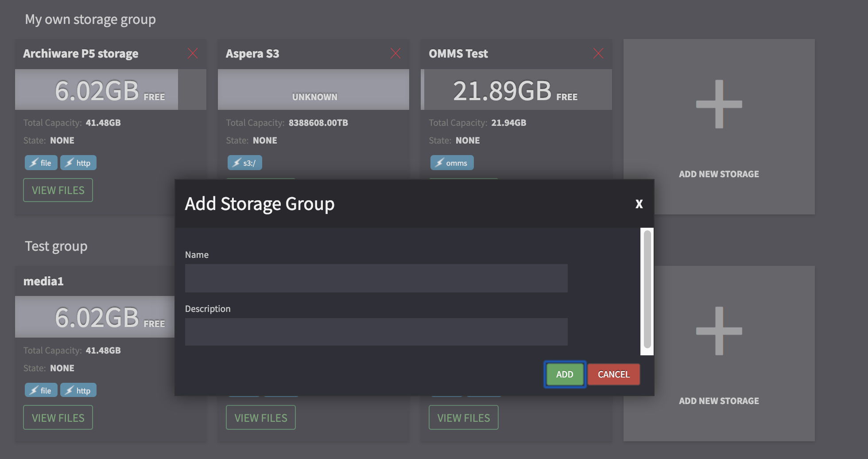Close the Add Storage Group dialog
This screenshot has height=459, width=868.
639,204
